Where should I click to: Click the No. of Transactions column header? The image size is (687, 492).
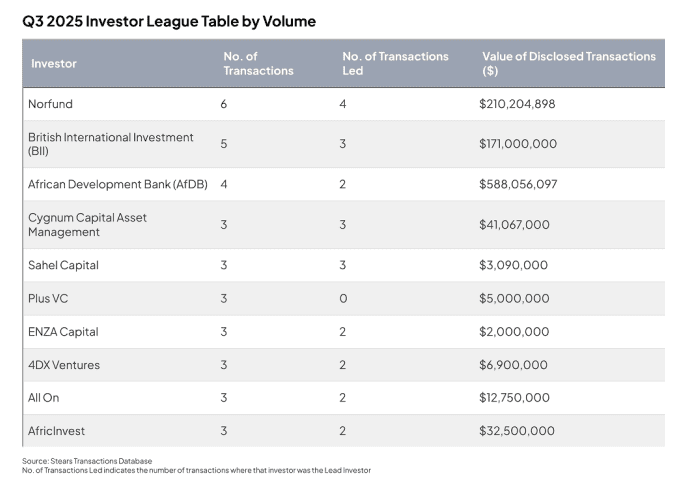point(258,64)
